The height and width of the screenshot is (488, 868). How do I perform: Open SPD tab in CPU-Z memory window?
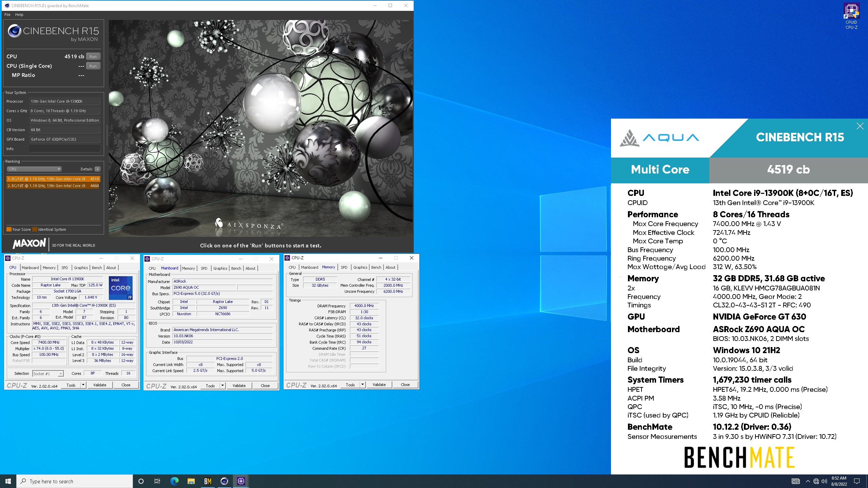344,267
